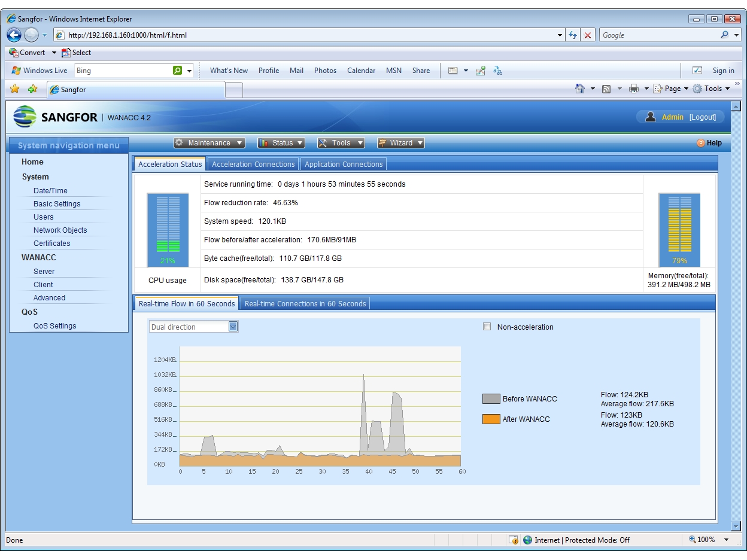Click the Google search input field
Screen dimensions: 747x560
tap(658, 35)
